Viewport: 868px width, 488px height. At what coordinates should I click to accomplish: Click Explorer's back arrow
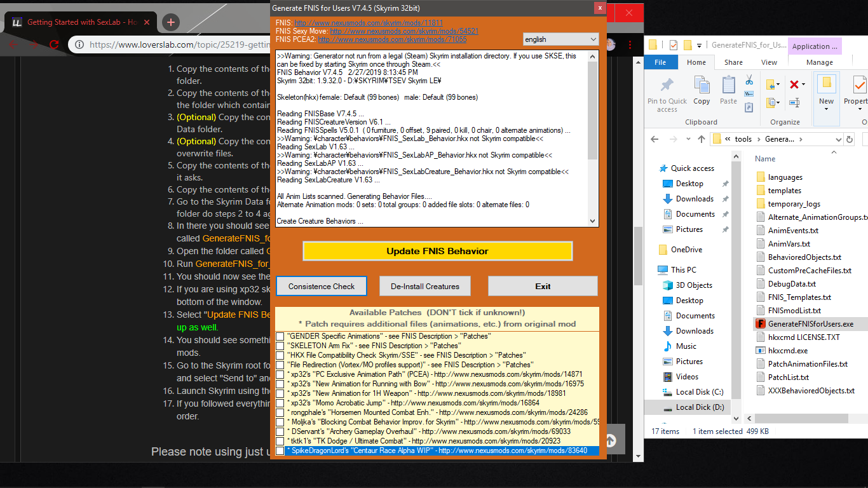click(x=655, y=139)
